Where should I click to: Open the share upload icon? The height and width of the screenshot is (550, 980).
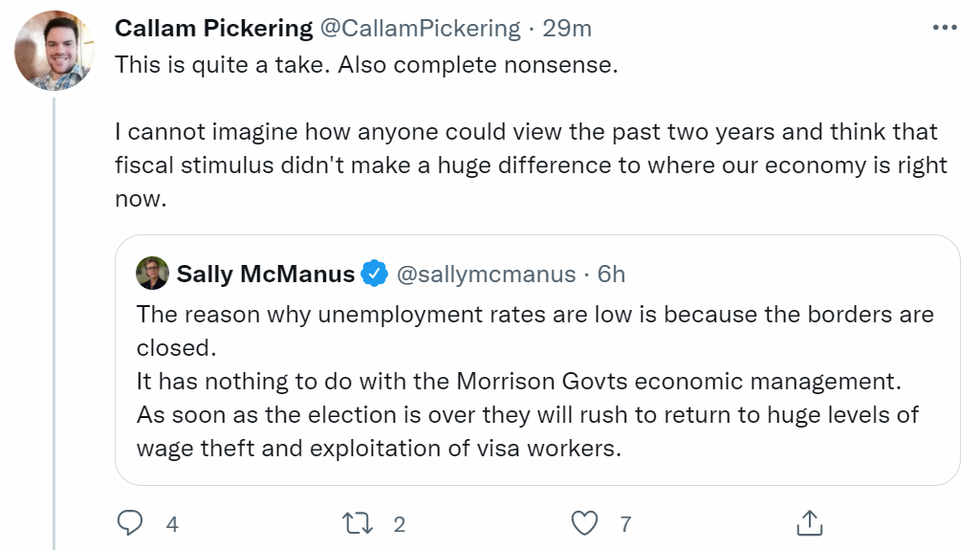[810, 523]
